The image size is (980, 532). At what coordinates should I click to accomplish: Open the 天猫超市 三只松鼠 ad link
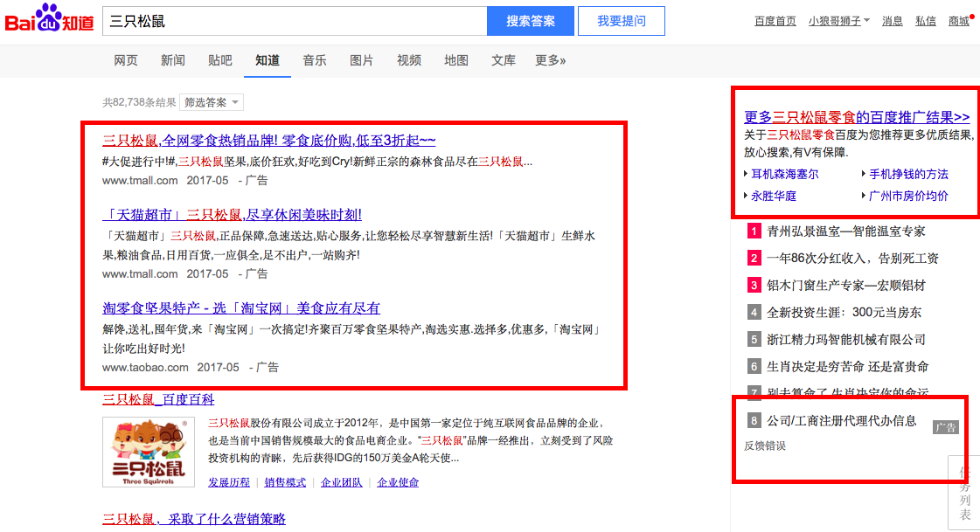232,214
